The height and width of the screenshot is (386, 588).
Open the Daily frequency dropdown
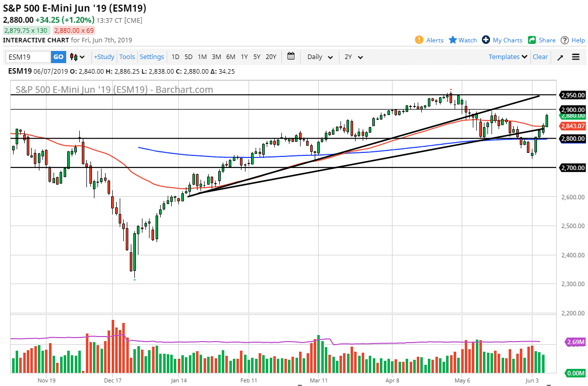[x=320, y=57]
